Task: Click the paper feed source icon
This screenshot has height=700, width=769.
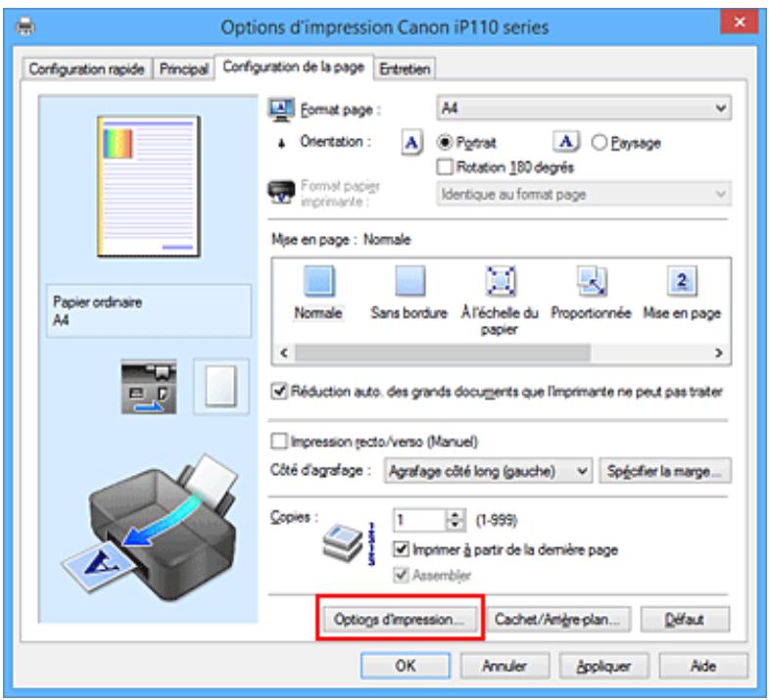Action: tap(149, 387)
